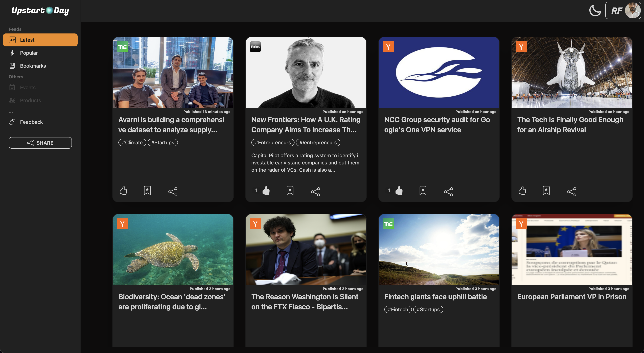Viewport: 644px width, 353px height.
Task: Click the hillside sky thumbnail
Action: point(439,249)
